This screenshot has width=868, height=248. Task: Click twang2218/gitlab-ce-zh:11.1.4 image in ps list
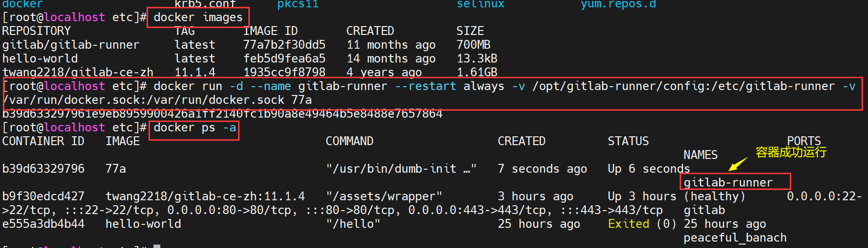205,196
